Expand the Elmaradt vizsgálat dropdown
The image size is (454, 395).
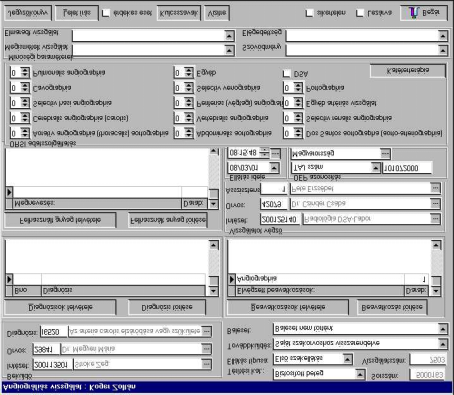(x=229, y=35)
